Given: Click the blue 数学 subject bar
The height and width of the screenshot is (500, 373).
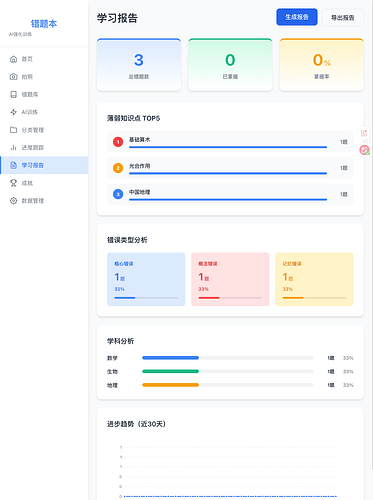Looking at the screenshot, I should point(171,358).
